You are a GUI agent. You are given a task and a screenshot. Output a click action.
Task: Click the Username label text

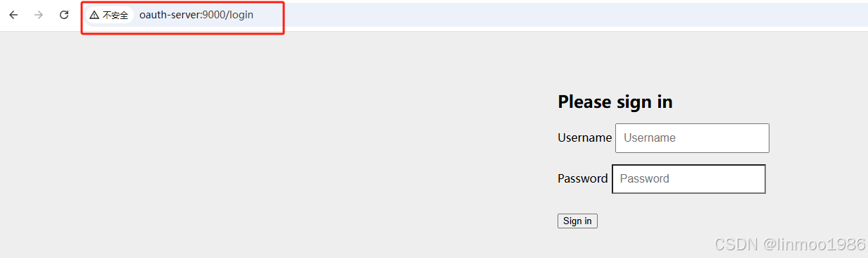pyautogui.click(x=584, y=138)
